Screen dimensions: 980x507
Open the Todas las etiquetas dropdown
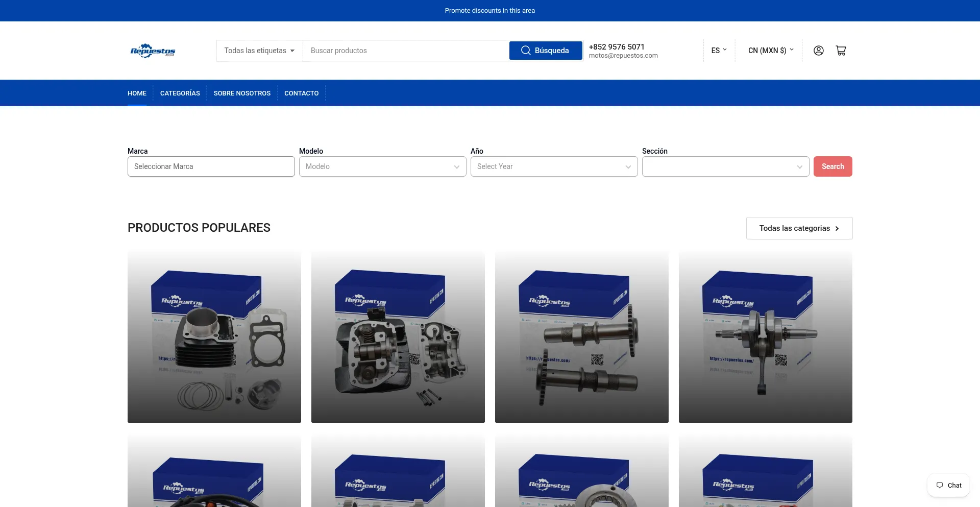click(x=259, y=51)
